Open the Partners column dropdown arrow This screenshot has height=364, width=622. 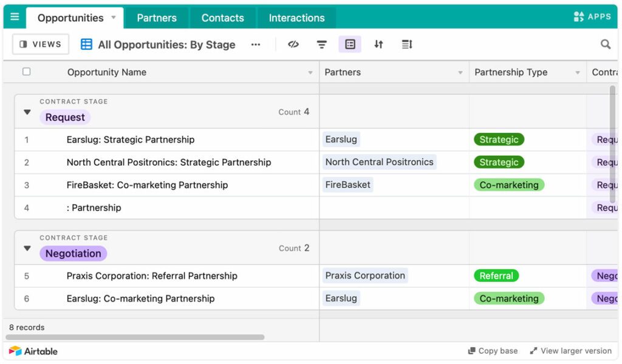[460, 72]
